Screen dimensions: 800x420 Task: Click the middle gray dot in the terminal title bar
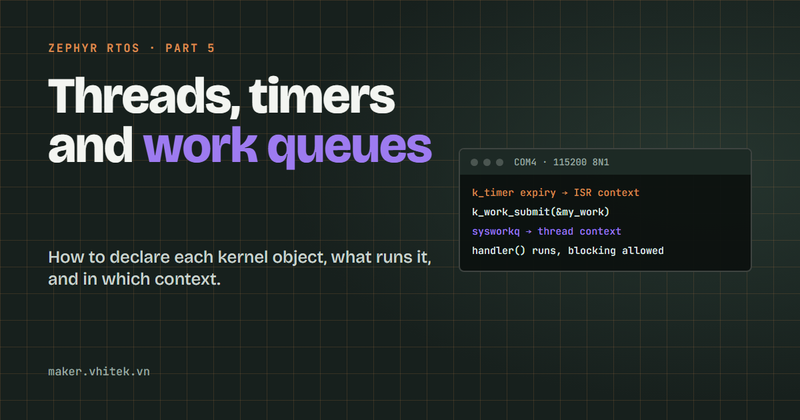tap(487, 162)
